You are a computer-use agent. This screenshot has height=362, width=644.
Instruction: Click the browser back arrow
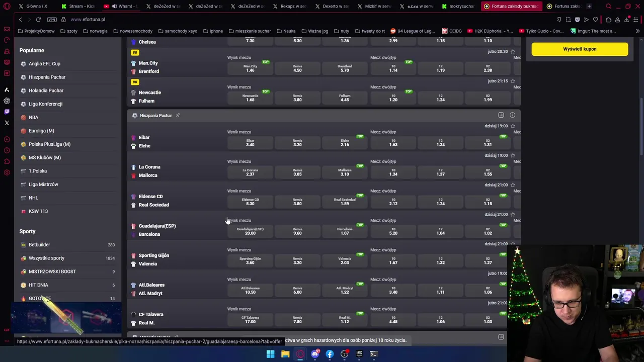(x=20, y=20)
